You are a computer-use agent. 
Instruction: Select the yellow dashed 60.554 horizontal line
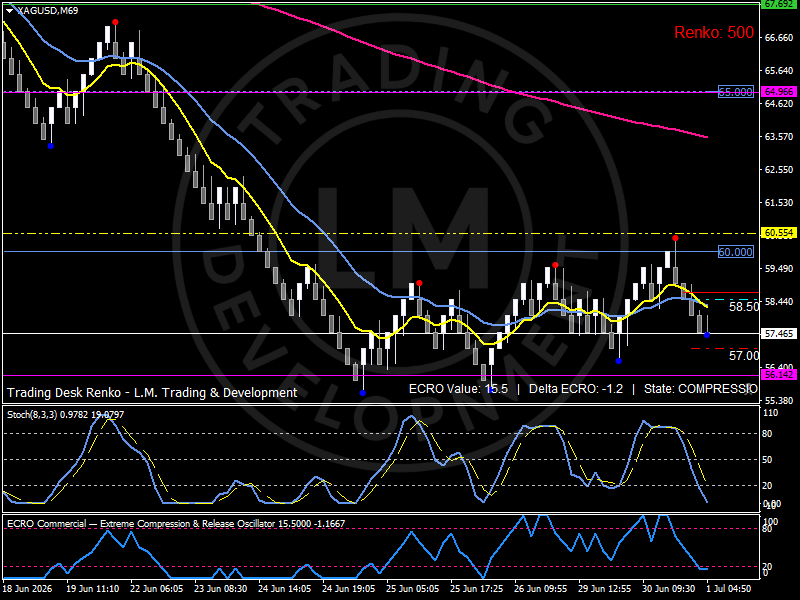(382, 233)
